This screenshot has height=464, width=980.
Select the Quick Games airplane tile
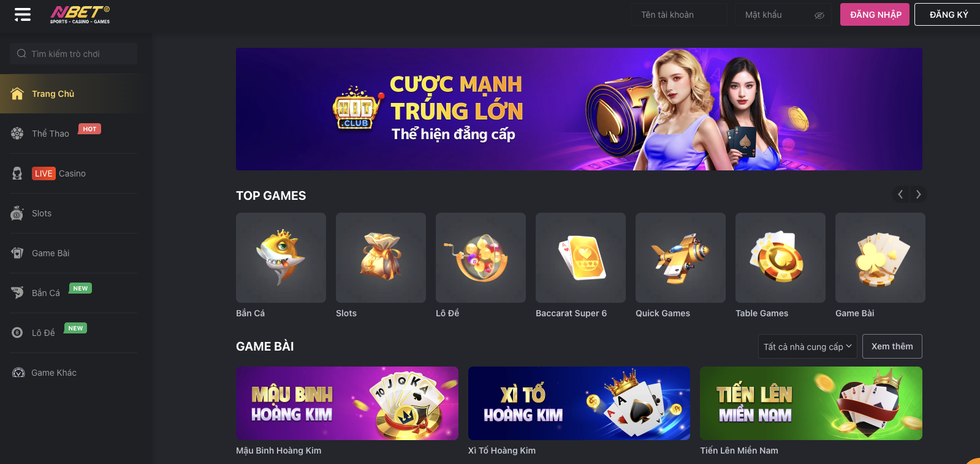click(680, 257)
